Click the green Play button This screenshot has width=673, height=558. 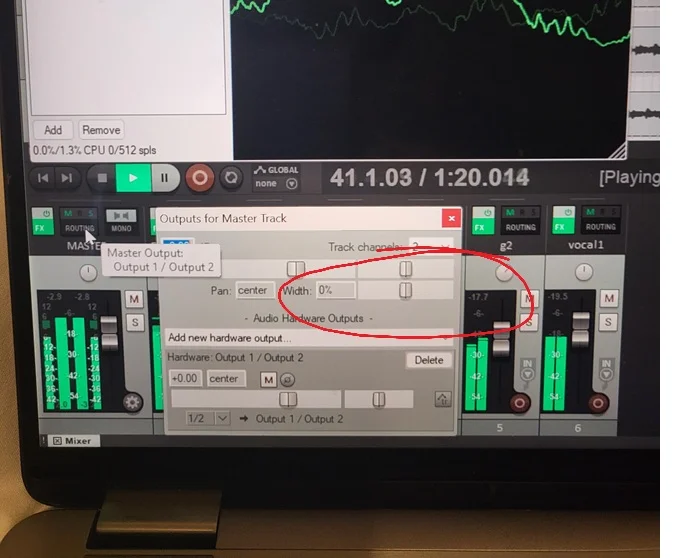point(133,178)
